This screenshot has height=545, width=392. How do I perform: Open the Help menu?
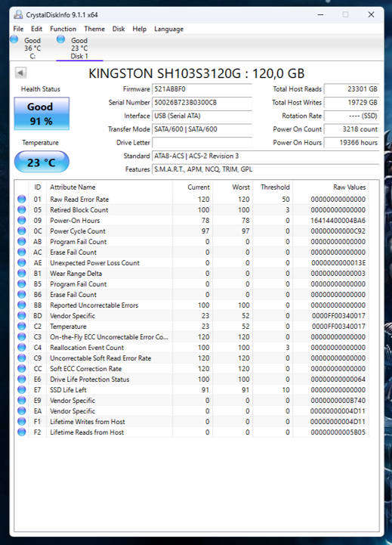coord(139,29)
